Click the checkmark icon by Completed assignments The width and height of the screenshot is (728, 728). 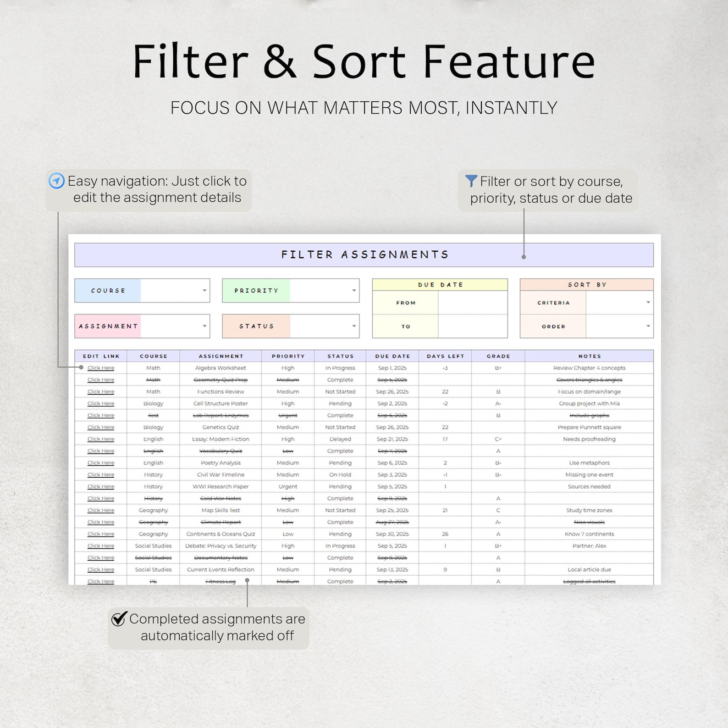(x=119, y=618)
